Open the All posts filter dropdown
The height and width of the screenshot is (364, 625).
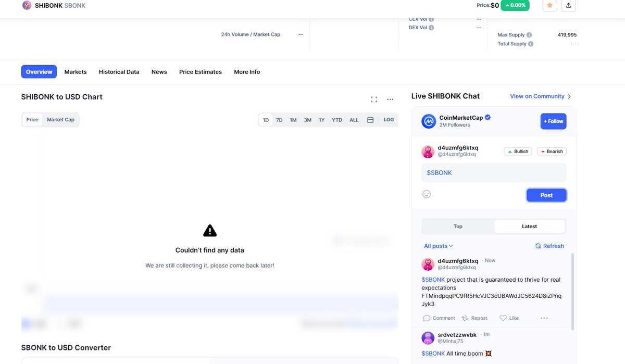coord(438,246)
